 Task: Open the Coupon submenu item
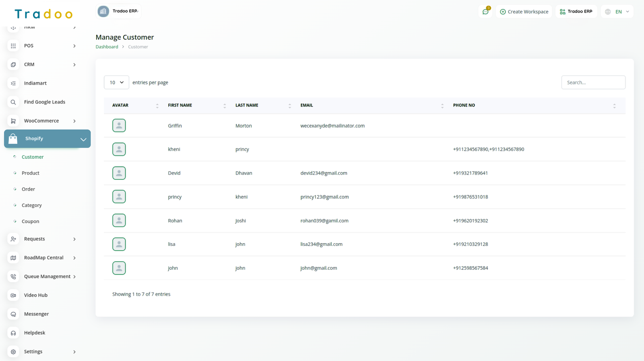(31, 222)
